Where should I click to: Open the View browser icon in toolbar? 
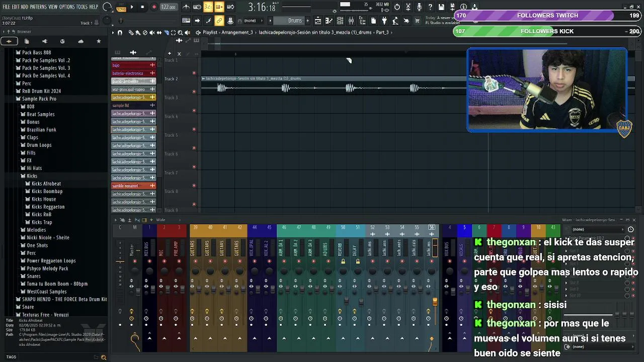[362, 21]
